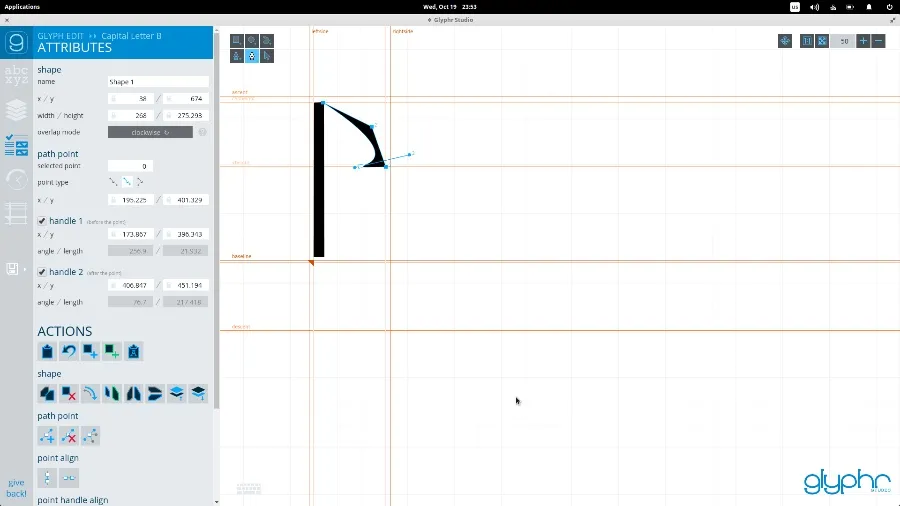Uncheck the handle 1 checkbox
This screenshot has width=900, height=506.
pyautogui.click(x=42, y=221)
